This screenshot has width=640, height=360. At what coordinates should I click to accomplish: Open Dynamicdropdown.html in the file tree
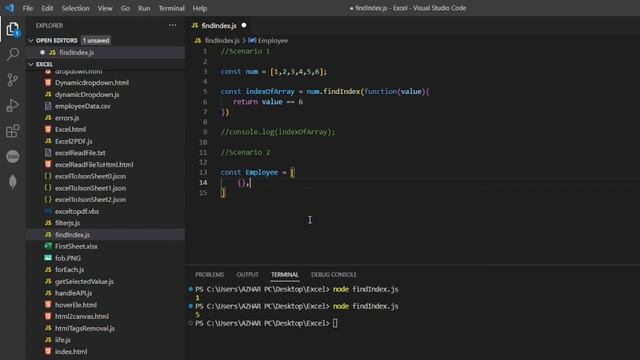[92, 82]
